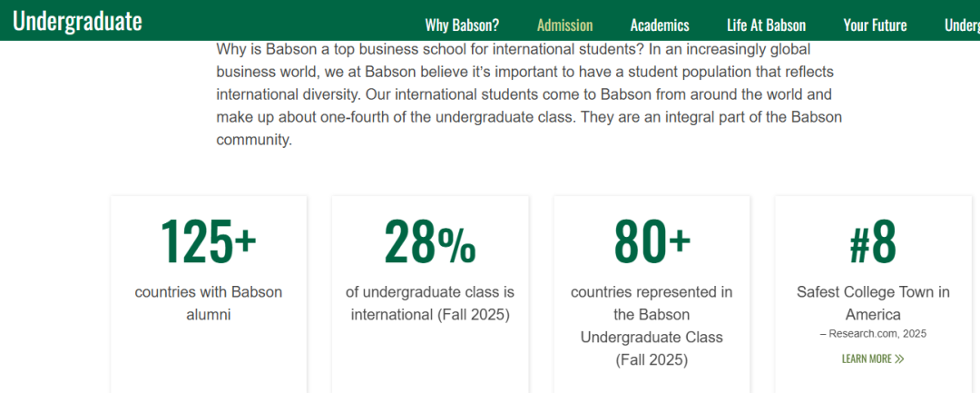Screen dimensions: 980x393
Task: Click the 80+ statistic number
Action: point(652,241)
